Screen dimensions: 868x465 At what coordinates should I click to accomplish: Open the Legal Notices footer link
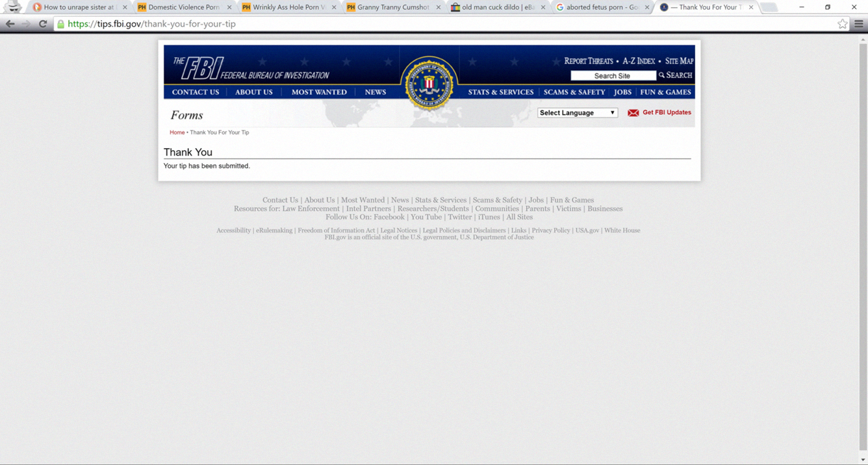tap(399, 231)
